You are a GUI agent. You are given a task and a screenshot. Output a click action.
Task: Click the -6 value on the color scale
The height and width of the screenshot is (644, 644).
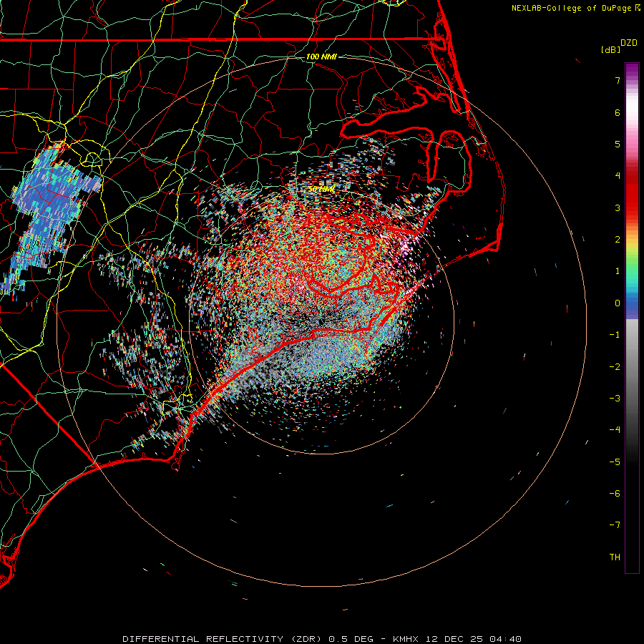coord(615,494)
